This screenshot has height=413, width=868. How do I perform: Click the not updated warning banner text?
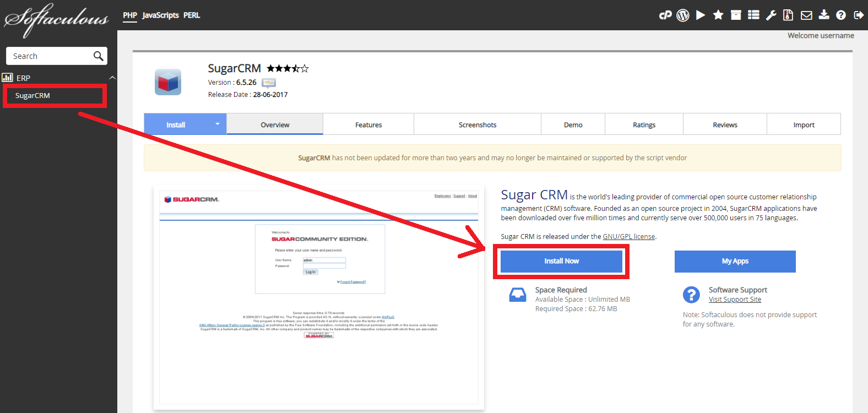click(x=492, y=157)
